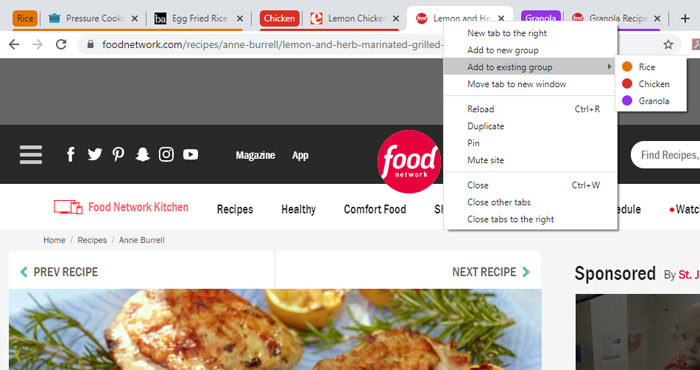
Task: Open the Magazine link
Action: (x=255, y=155)
